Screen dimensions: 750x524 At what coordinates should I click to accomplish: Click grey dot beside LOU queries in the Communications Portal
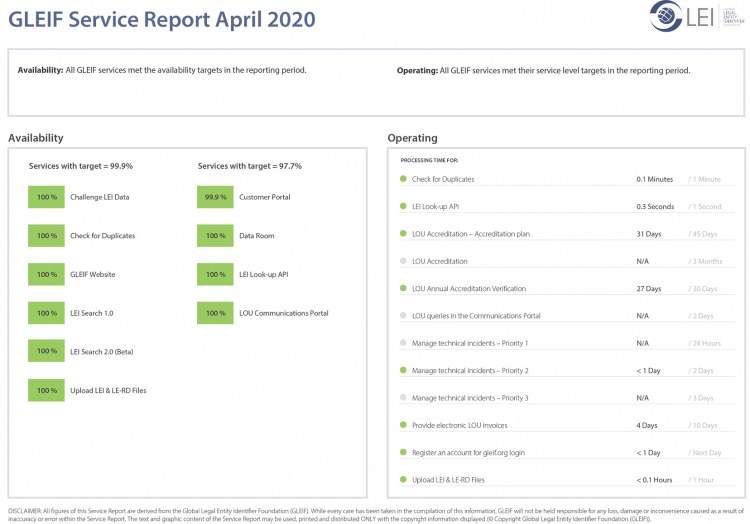click(x=403, y=316)
